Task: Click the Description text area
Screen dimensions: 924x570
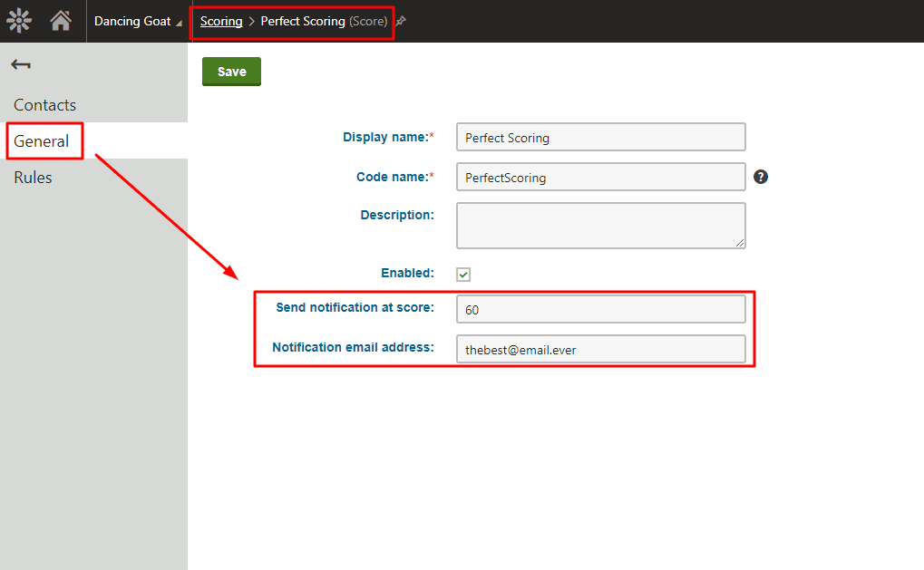Action: [601, 226]
